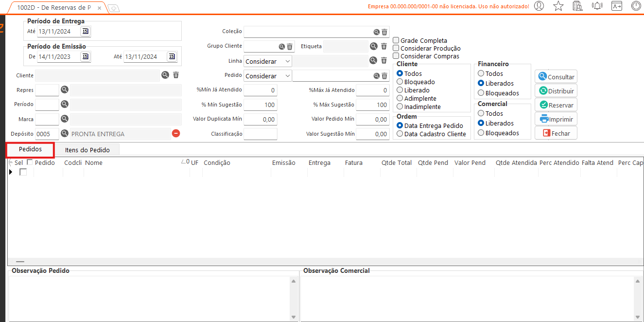Check the Considerar Produção option
Viewport: 644px width, 322px height.
click(x=396, y=48)
